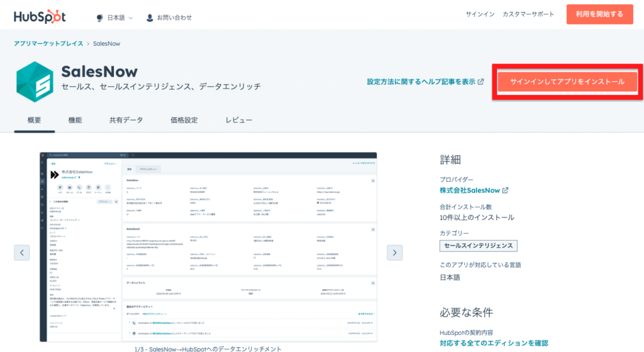Open the お問い合わせ contact link

(x=174, y=18)
